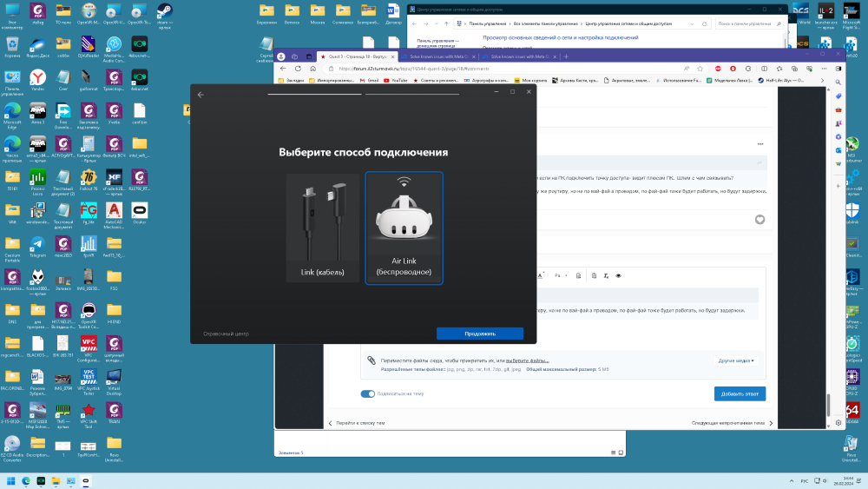
Task: Click the Продолжить button in the Oculus setup
Action: click(x=479, y=334)
